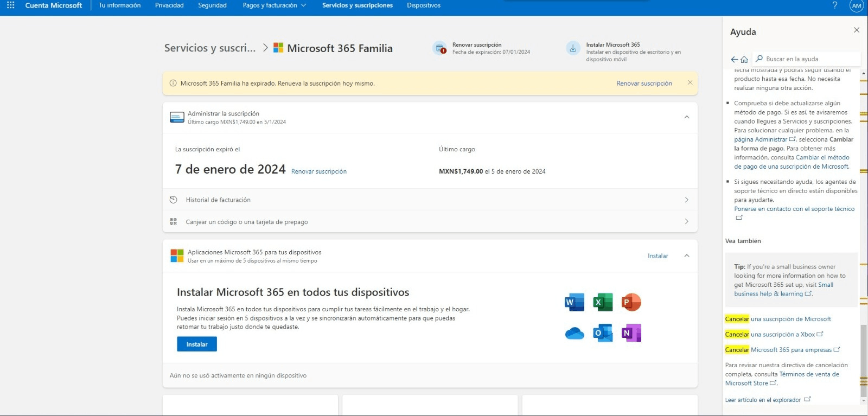Click the Word app icon
This screenshot has height=416, width=868.
pos(575,302)
